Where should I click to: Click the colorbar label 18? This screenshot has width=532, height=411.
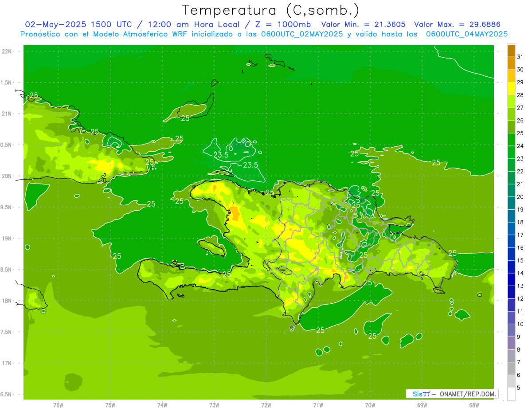(x=520, y=222)
